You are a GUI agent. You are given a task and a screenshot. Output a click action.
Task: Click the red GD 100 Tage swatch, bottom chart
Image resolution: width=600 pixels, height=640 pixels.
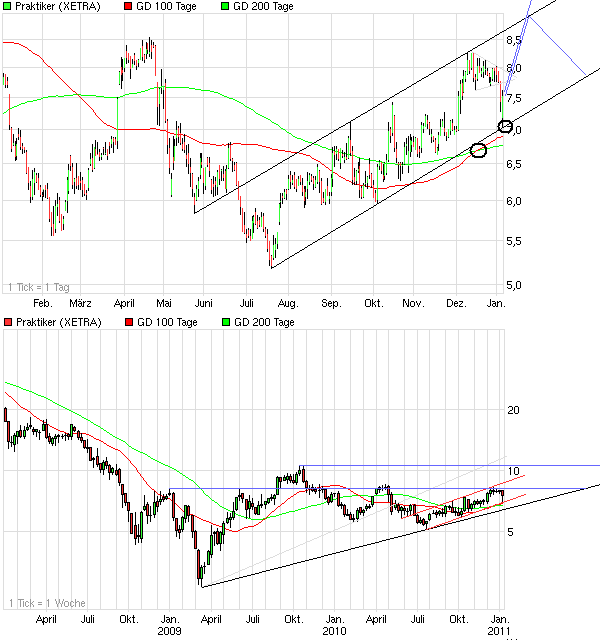pos(129,322)
